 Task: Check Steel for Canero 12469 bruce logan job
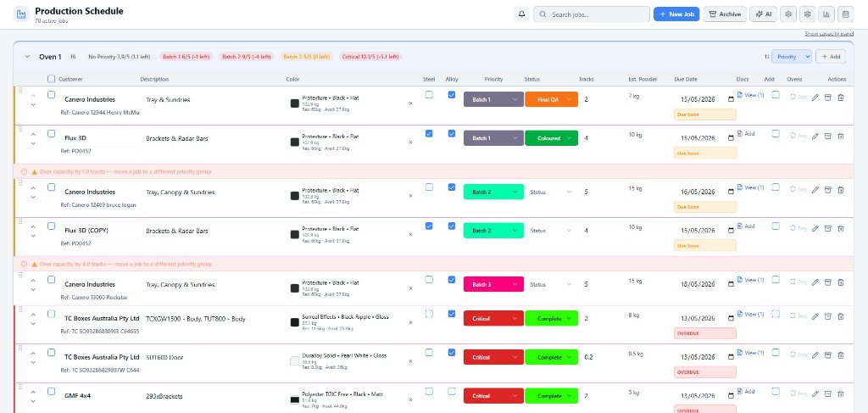tap(429, 187)
